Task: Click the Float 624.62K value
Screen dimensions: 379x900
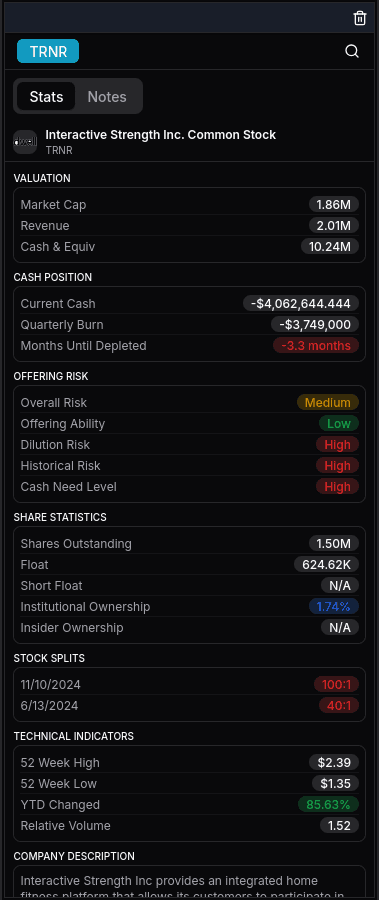Action: point(326,564)
